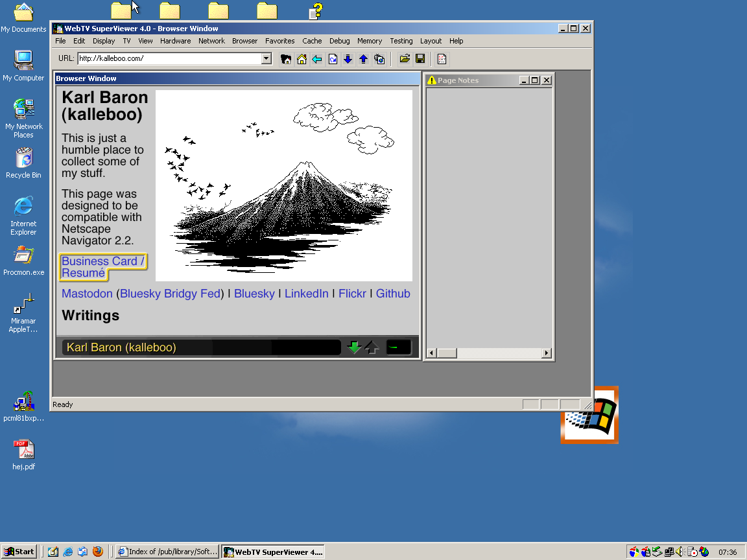Click the floppy disk save icon
This screenshot has width=747, height=560.
[420, 59]
